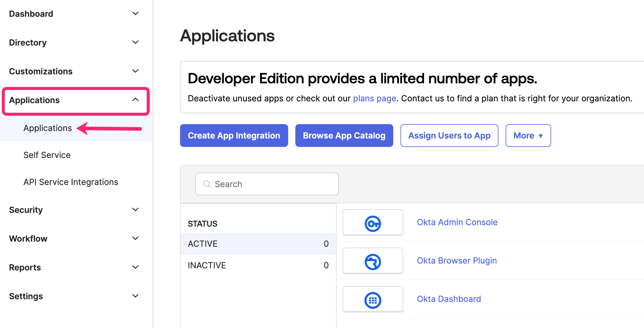Expand the Directory chevron

click(x=135, y=42)
